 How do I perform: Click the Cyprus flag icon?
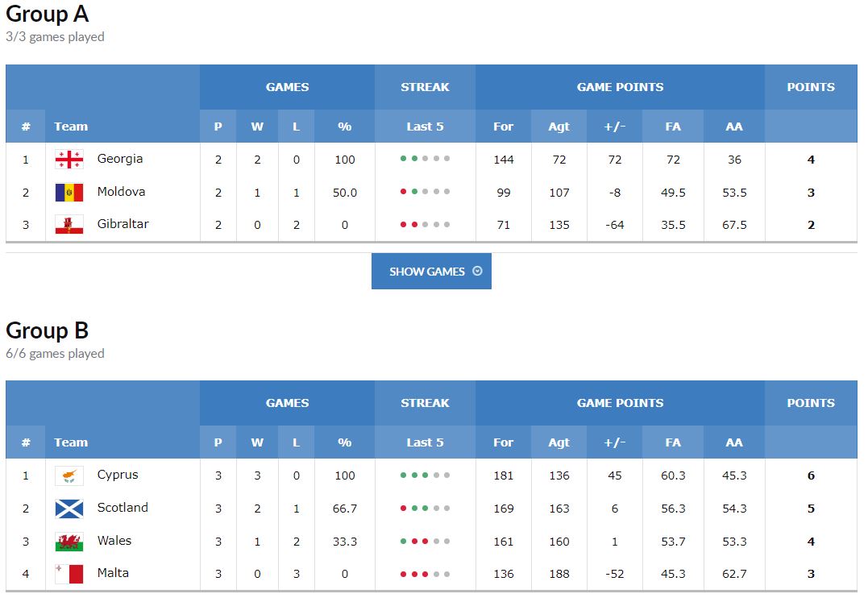(x=69, y=475)
